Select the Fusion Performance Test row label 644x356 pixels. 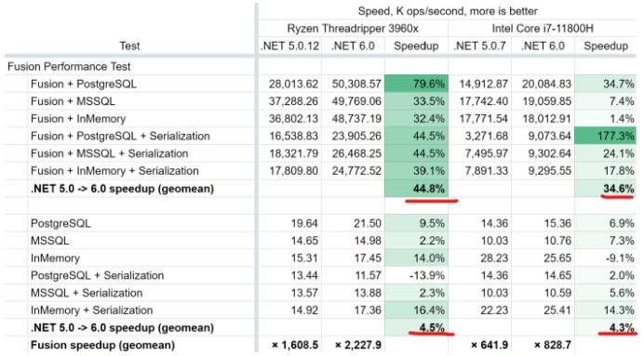69,66
